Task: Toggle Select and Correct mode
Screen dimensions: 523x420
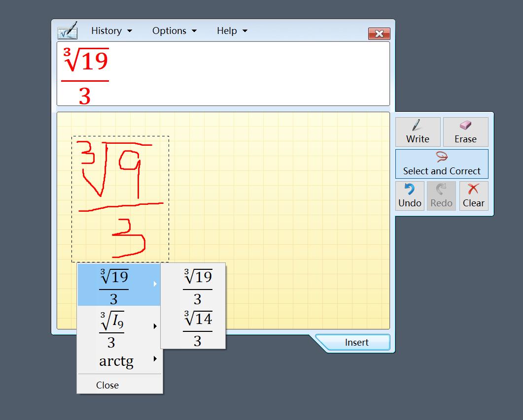Action: point(442,164)
